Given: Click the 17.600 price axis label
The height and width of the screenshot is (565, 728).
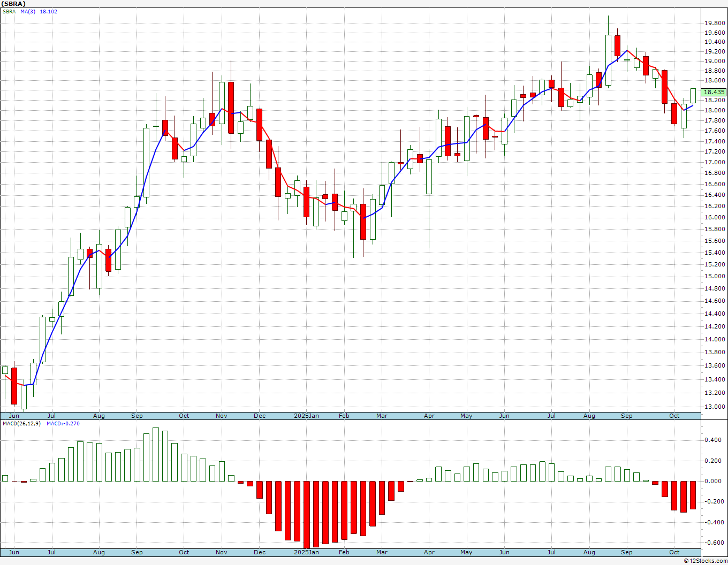Looking at the screenshot, I should point(716,131).
